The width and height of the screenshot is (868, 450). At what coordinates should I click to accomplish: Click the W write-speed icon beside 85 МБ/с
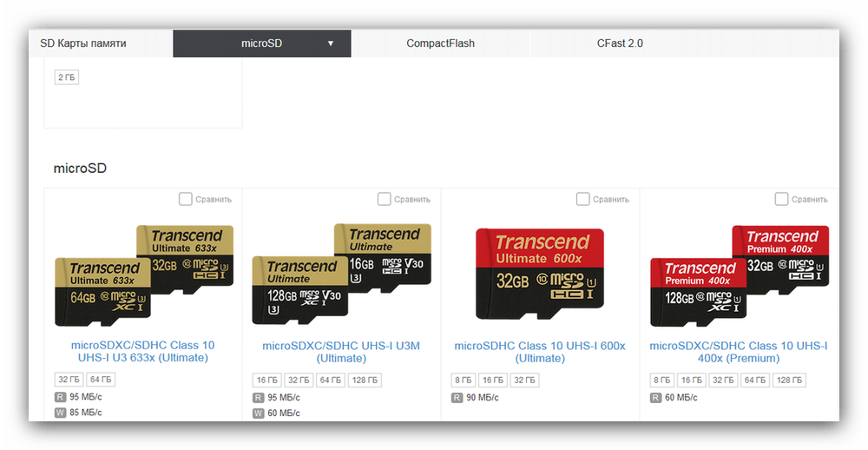click(x=60, y=413)
